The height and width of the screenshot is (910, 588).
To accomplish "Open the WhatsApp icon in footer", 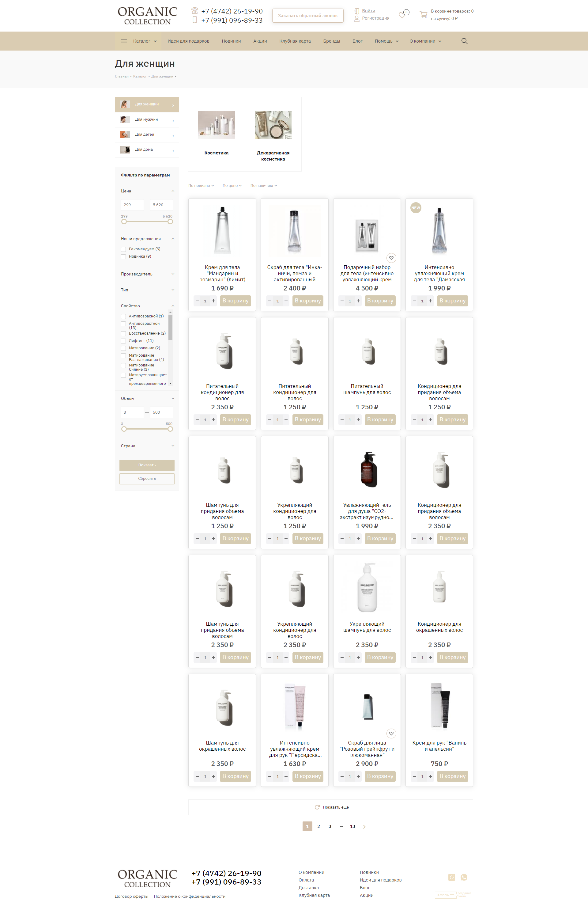I will point(464,878).
